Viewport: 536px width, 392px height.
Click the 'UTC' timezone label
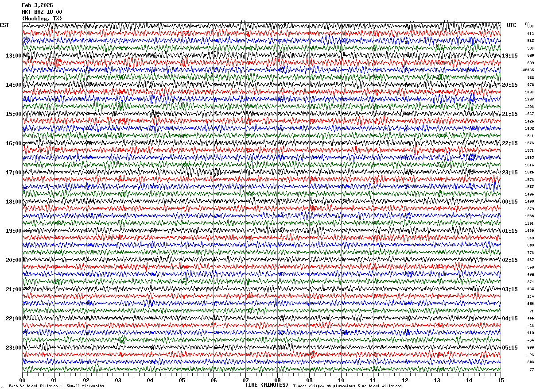point(512,25)
